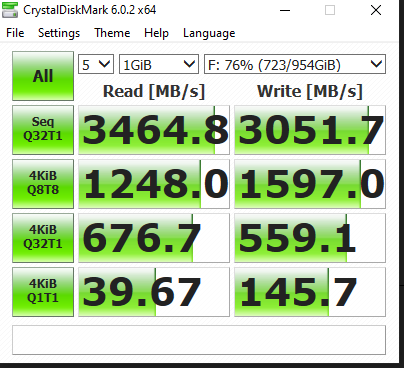This screenshot has width=404, height=368.
Task: Open the Theme menu
Action: coord(112,33)
